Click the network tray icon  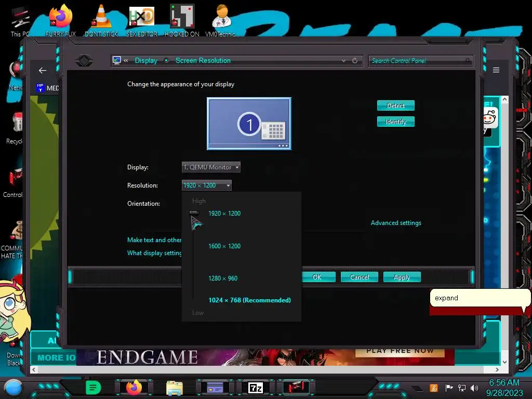[x=461, y=388]
